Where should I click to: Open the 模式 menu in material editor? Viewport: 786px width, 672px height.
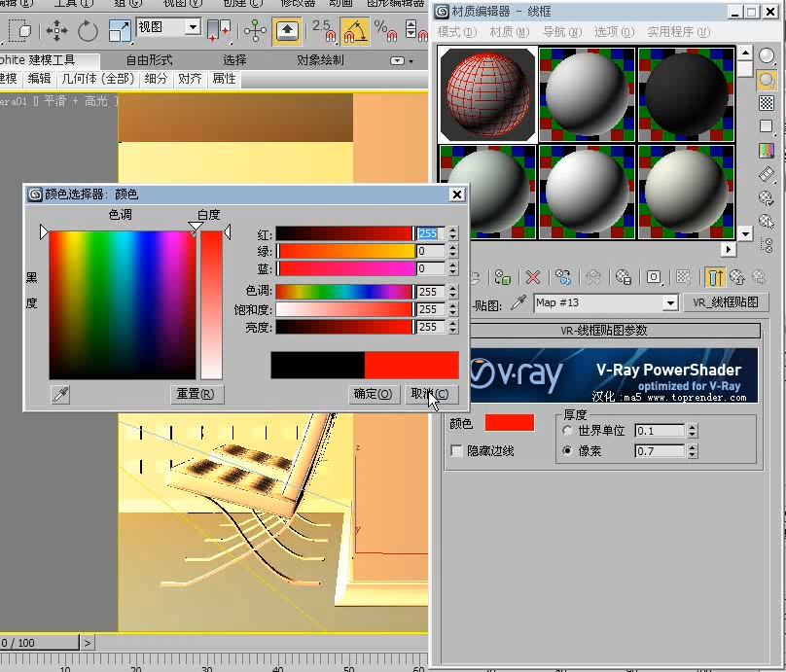(x=457, y=32)
